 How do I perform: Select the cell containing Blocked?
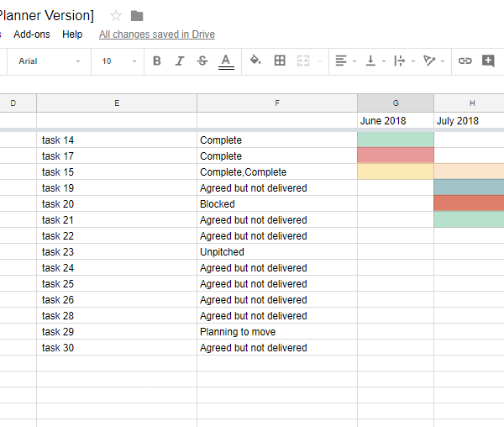tap(277, 203)
